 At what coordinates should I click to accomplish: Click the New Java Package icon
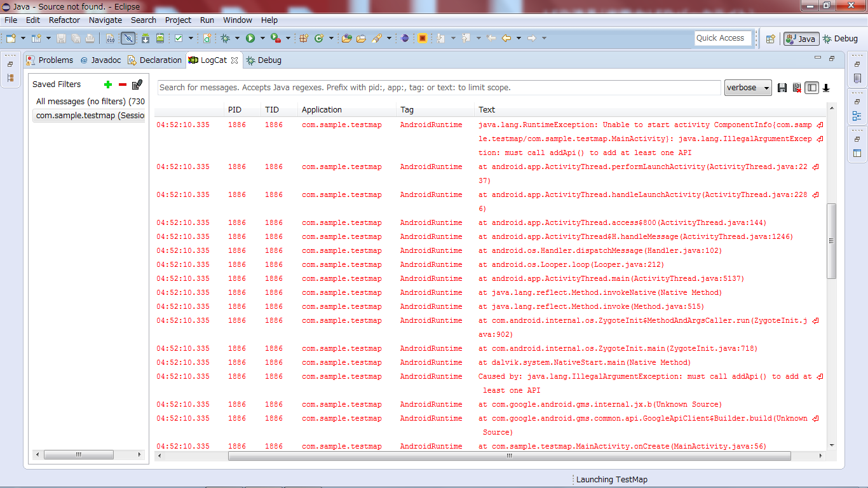point(304,38)
